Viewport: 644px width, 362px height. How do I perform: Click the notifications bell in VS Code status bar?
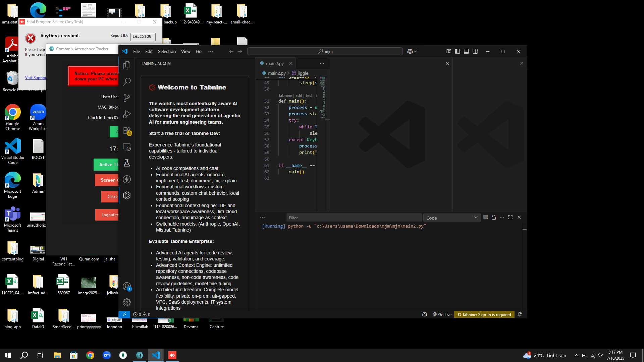pyautogui.click(x=520, y=314)
